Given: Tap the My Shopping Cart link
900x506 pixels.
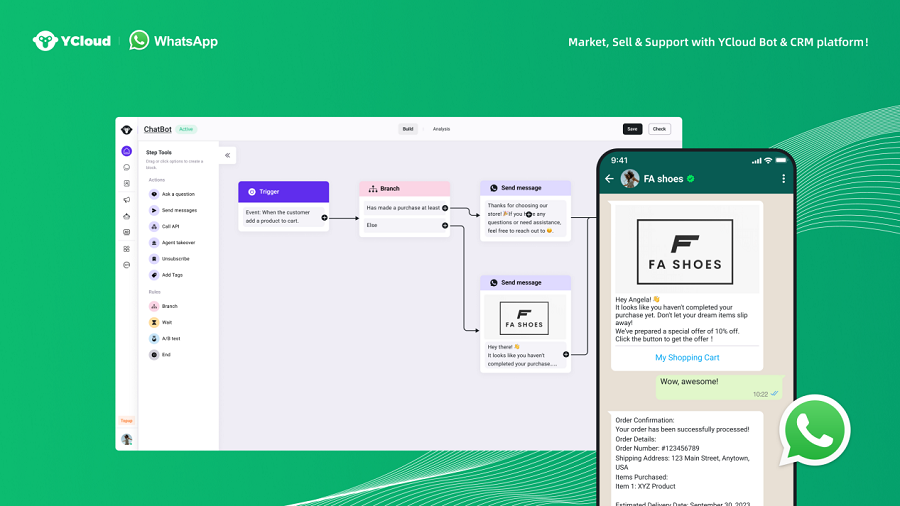Looking at the screenshot, I should tap(687, 357).
